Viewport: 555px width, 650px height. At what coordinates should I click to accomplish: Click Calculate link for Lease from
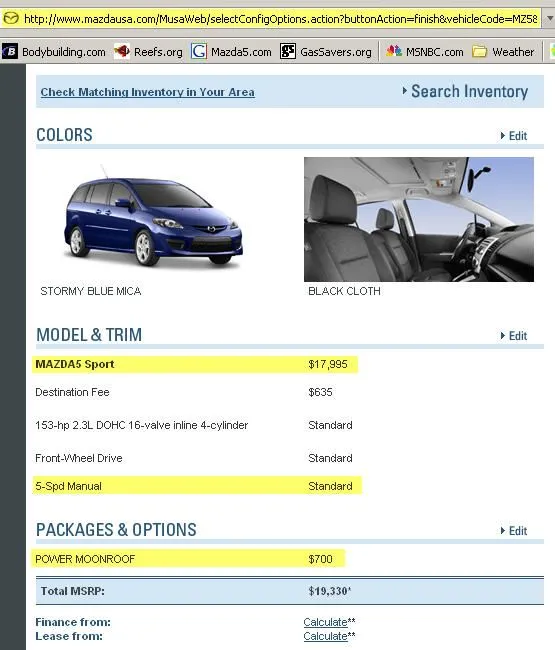tap(325, 636)
